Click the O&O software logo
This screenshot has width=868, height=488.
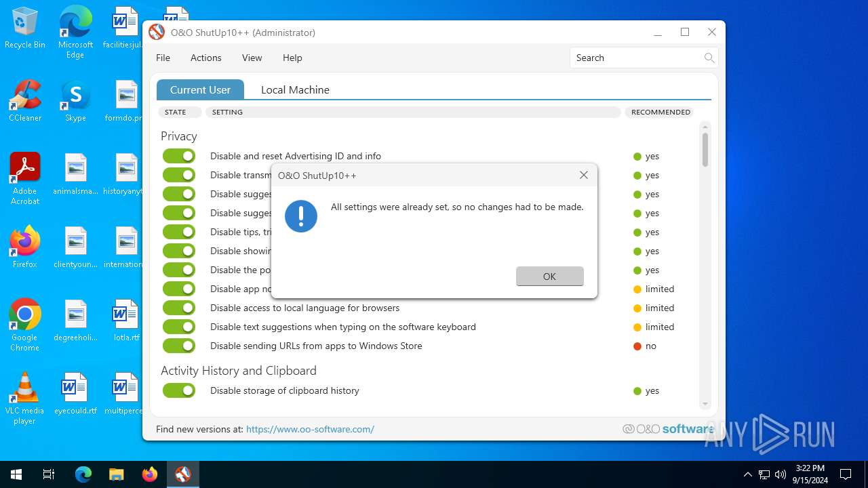[668, 429]
